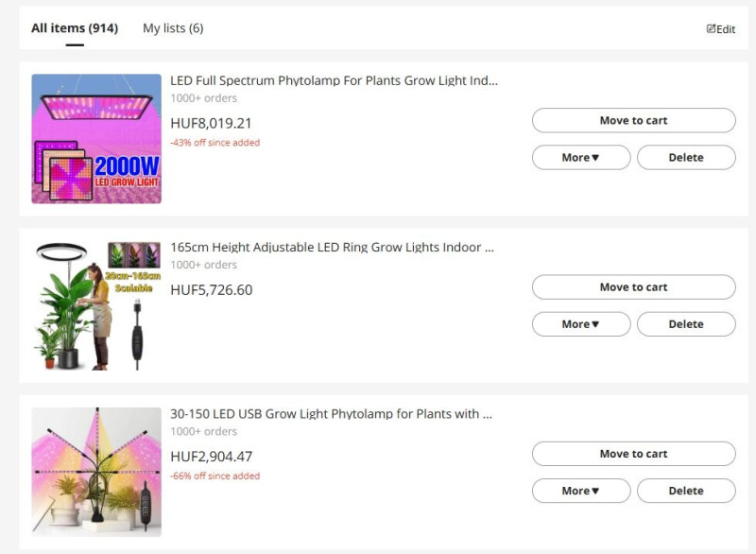The image size is (756, 554).
Task: Move 165cm LED Ring Grow Light to cart
Action: coord(633,287)
